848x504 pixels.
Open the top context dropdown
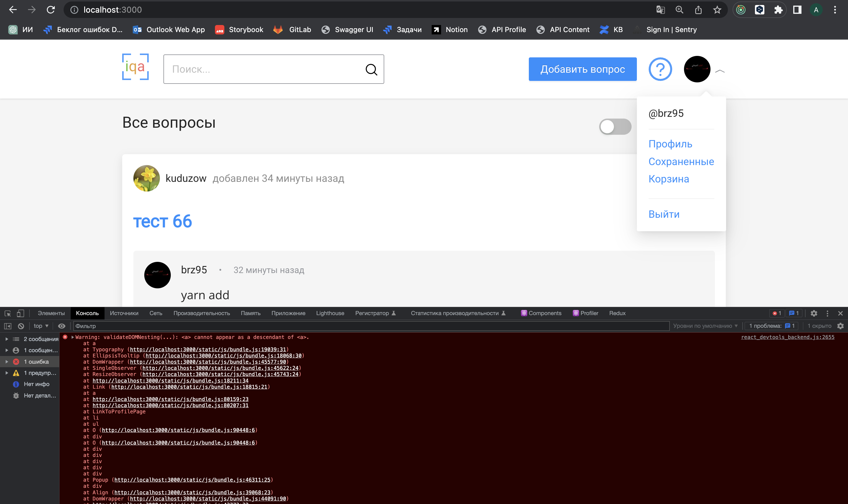41,326
